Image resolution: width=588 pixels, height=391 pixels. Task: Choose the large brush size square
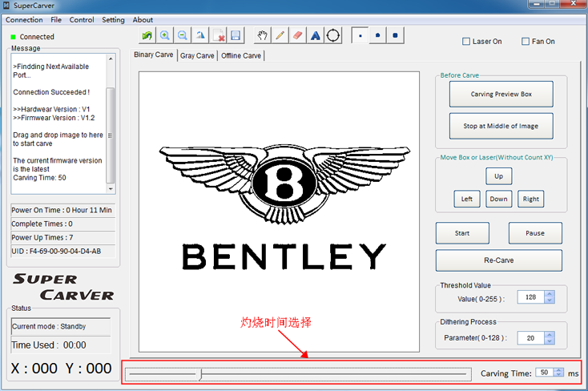[x=395, y=35]
